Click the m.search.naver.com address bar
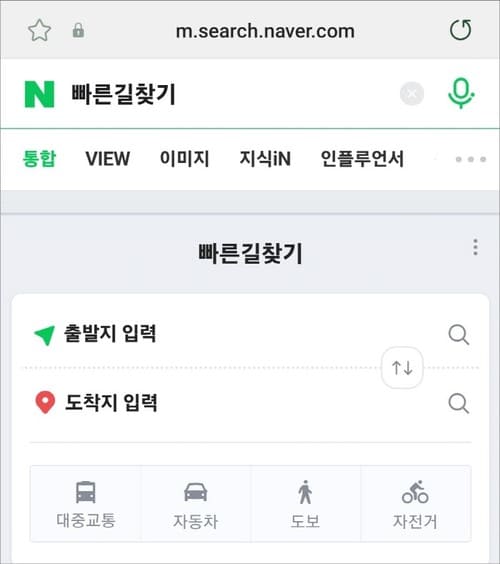This screenshot has height=564, width=500. point(265,31)
